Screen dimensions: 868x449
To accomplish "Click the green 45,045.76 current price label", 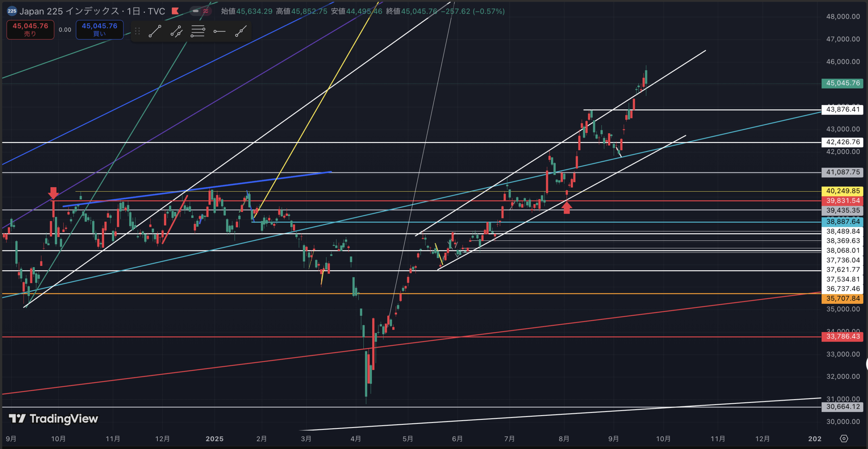I will pyautogui.click(x=842, y=83).
